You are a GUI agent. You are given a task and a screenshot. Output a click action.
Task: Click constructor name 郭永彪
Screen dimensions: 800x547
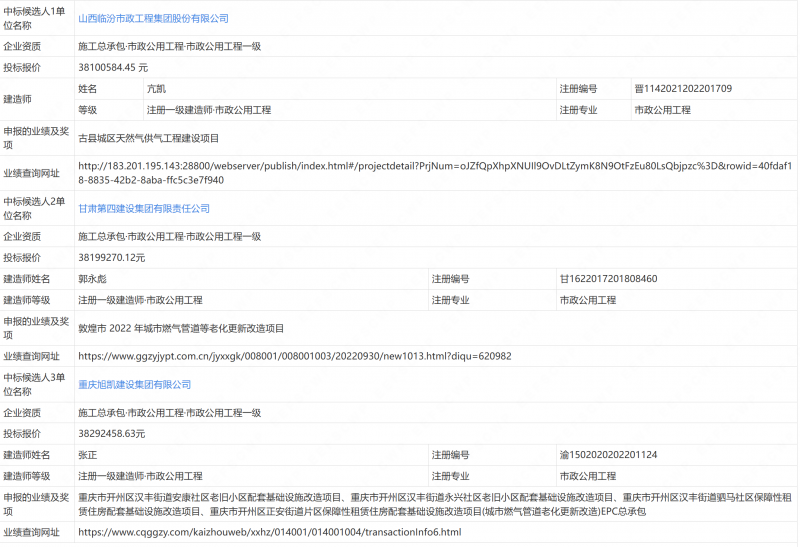(x=92, y=279)
